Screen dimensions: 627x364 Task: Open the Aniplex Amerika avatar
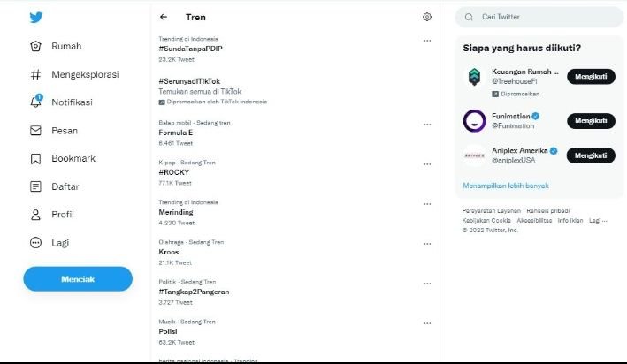[x=474, y=155]
